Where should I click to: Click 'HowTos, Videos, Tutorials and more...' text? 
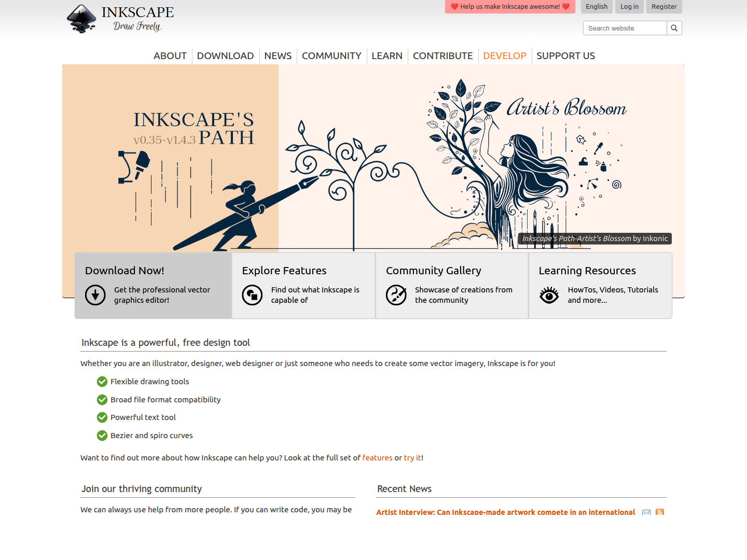click(613, 295)
